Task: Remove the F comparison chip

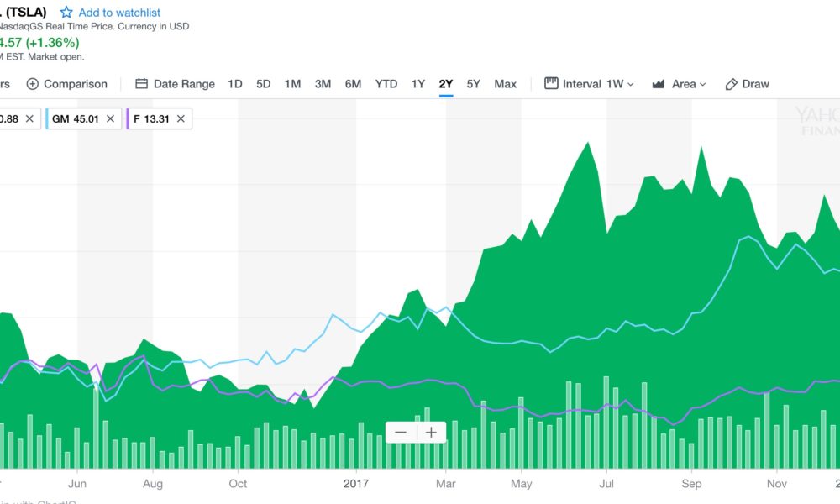Action: pyautogui.click(x=181, y=119)
